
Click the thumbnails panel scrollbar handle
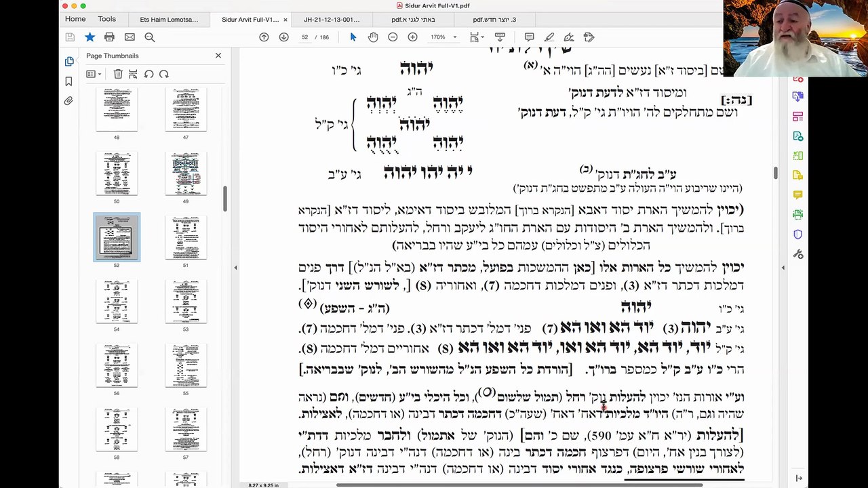pyautogui.click(x=225, y=199)
